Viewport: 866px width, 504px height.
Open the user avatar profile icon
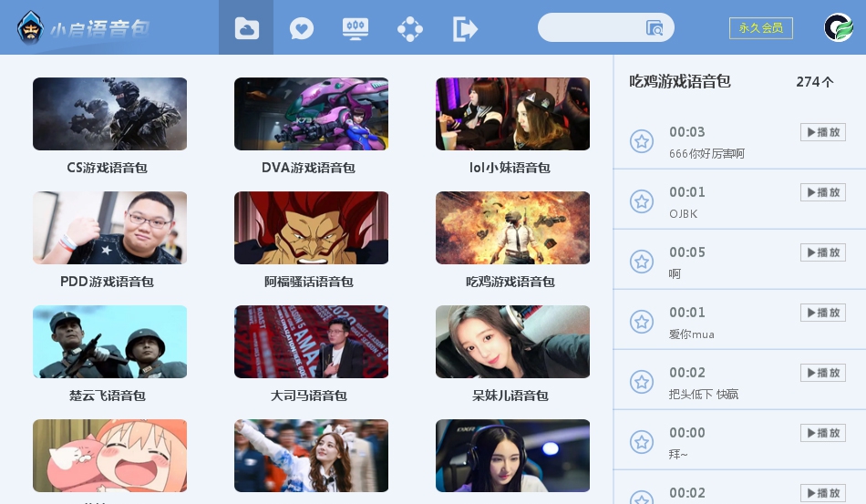839,27
